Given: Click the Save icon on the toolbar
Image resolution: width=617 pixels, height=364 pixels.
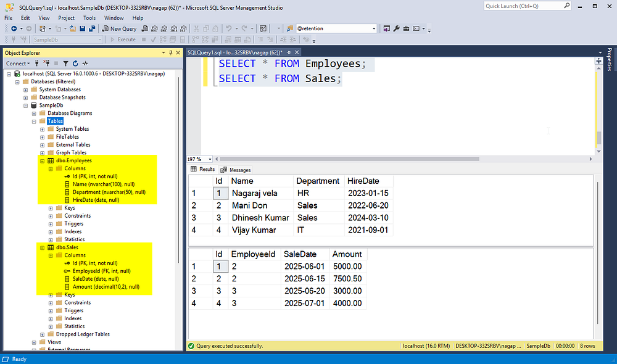Looking at the screenshot, I should click(x=83, y=28).
